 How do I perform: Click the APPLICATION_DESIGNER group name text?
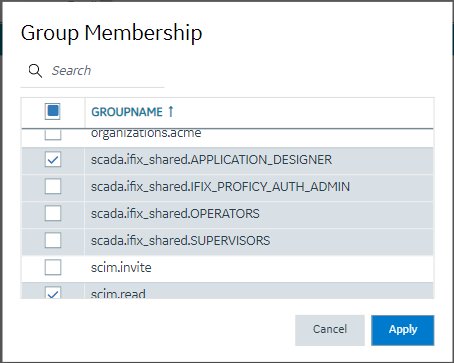click(211, 160)
